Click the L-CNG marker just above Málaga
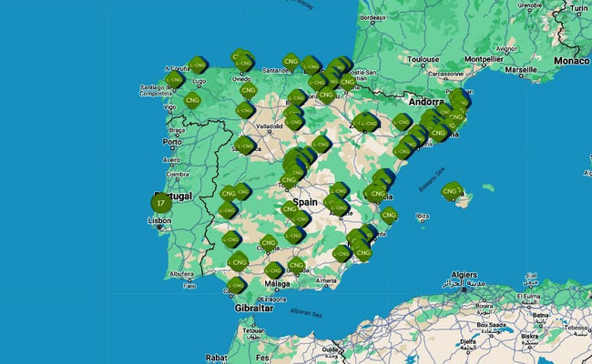 [x=273, y=270]
